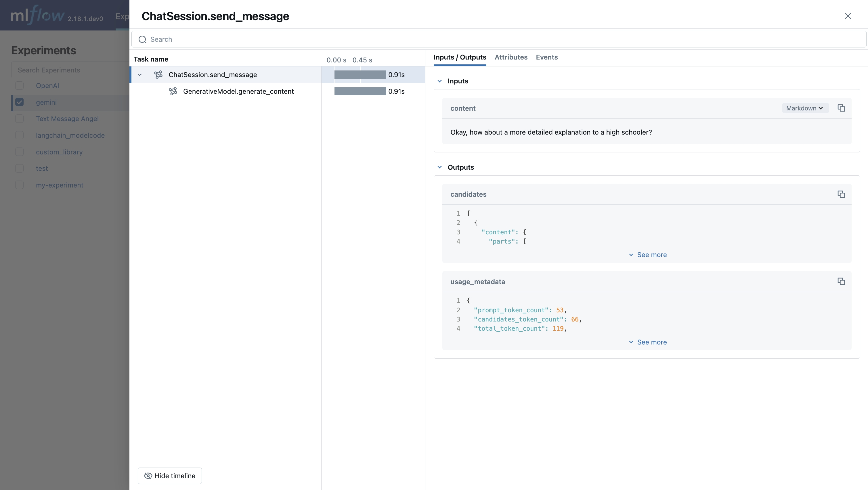Toggle the OpenAI experiment checkbox
Screen dimensions: 868x490
click(x=20, y=86)
